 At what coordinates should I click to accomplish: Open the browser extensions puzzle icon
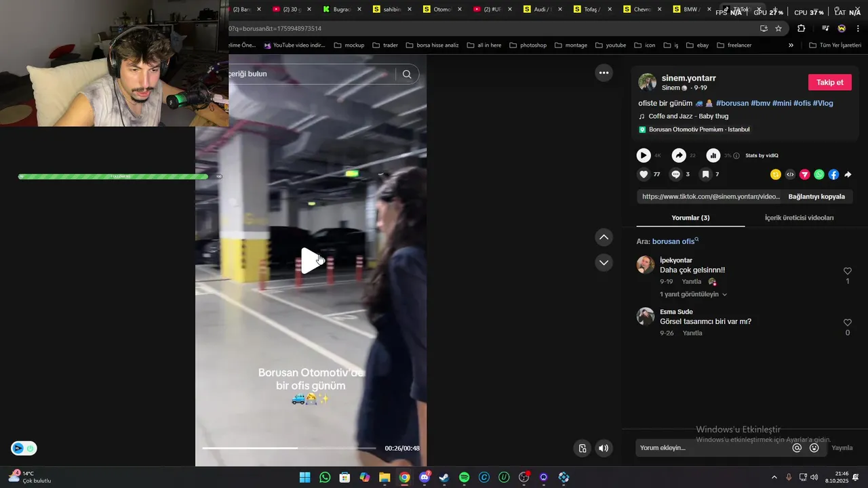coord(802,28)
